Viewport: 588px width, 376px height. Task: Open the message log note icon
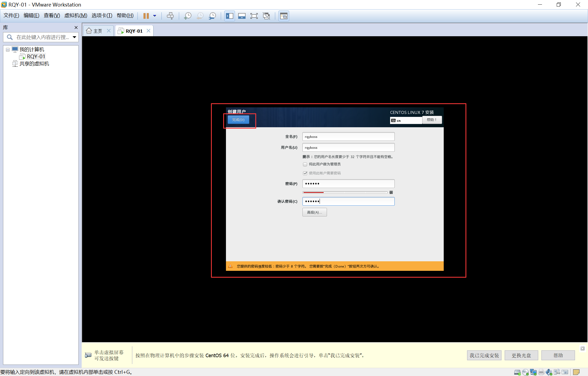click(x=576, y=372)
